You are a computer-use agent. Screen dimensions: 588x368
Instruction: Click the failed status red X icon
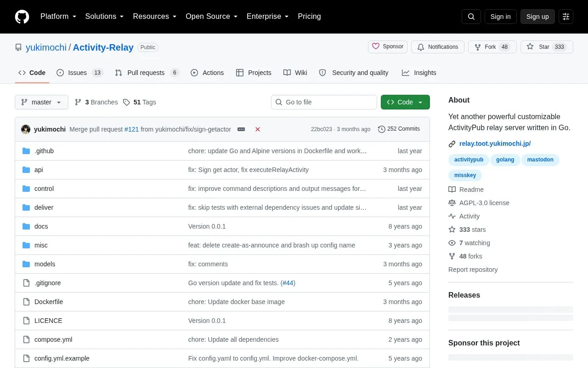(x=258, y=129)
